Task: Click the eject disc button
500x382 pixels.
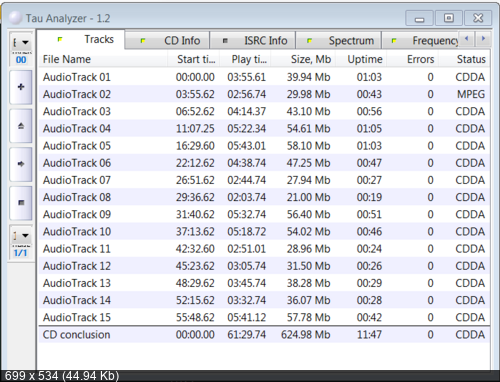Action: pos(21,126)
